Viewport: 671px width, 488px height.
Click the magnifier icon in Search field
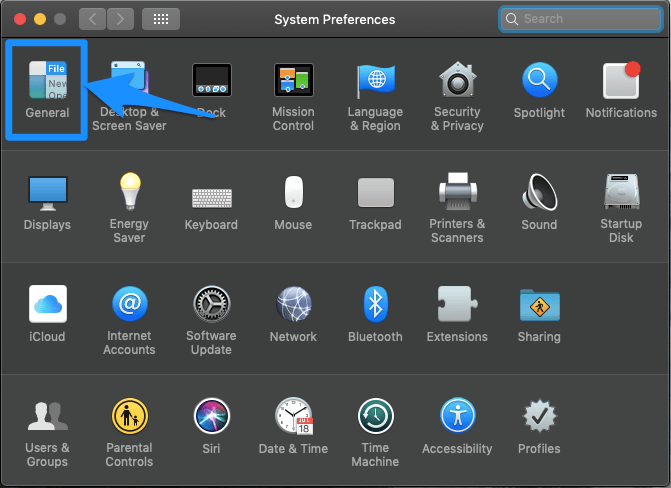pyautogui.click(x=512, y=19)
